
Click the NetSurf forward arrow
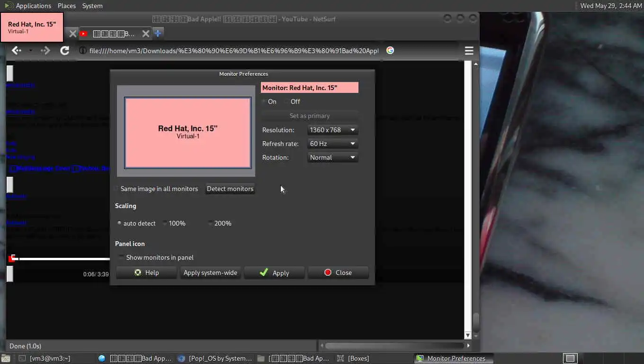point(45,50)
